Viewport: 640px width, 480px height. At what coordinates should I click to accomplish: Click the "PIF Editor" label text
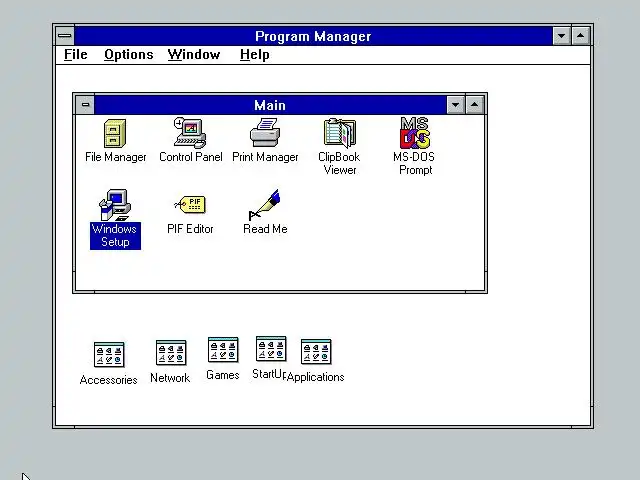[190, 229]
